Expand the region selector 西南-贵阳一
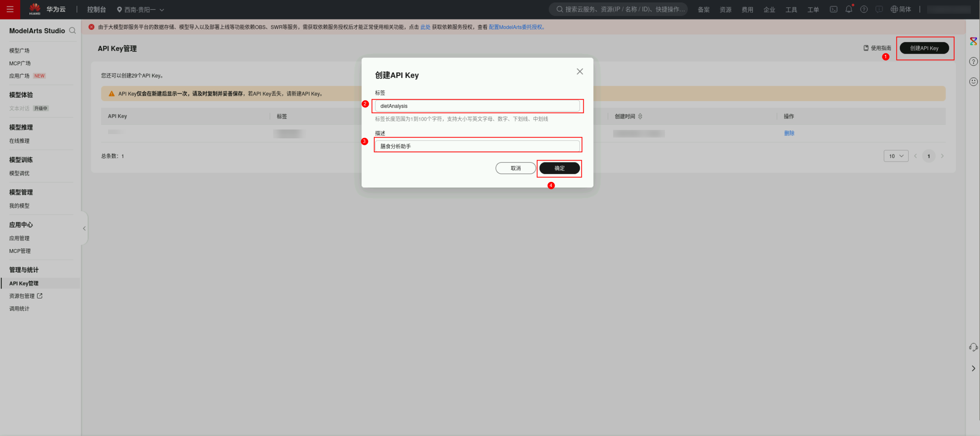 pyautogui.click(x=141, y=10)
